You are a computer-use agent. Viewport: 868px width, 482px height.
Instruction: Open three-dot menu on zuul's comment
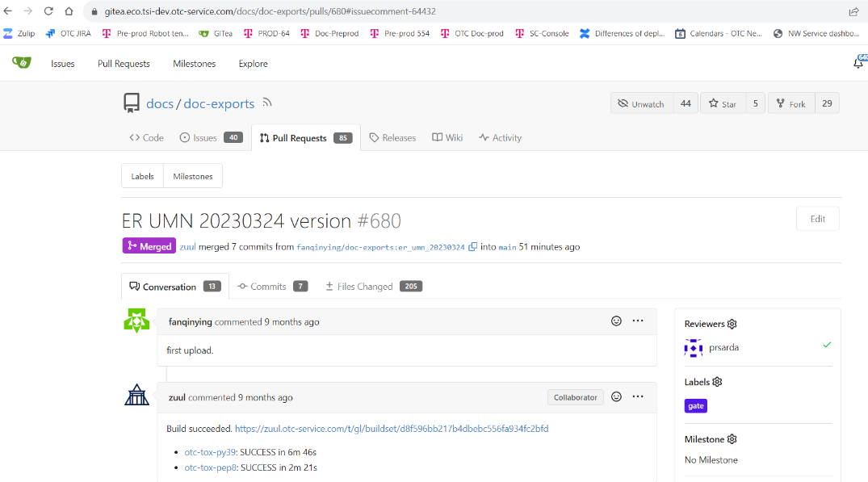click(x=638, y=397)
